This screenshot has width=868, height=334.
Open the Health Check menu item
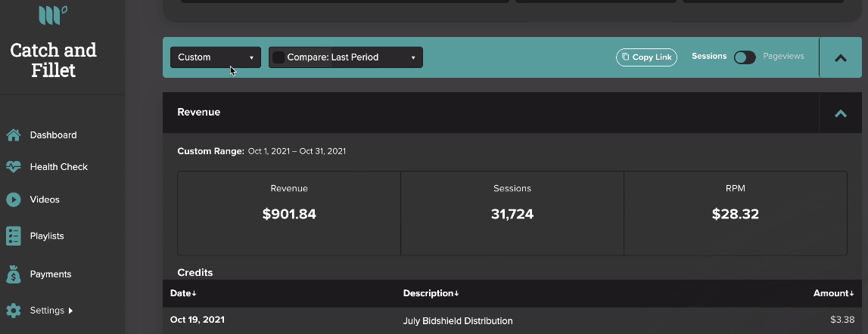pyautogui.click(x=59, y=166)
